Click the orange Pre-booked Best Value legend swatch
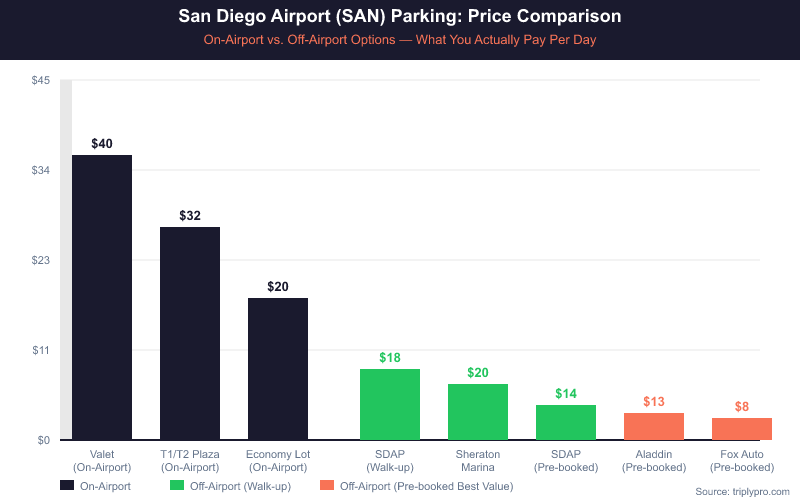Screen dimensions: 800x500 [327, 486]
